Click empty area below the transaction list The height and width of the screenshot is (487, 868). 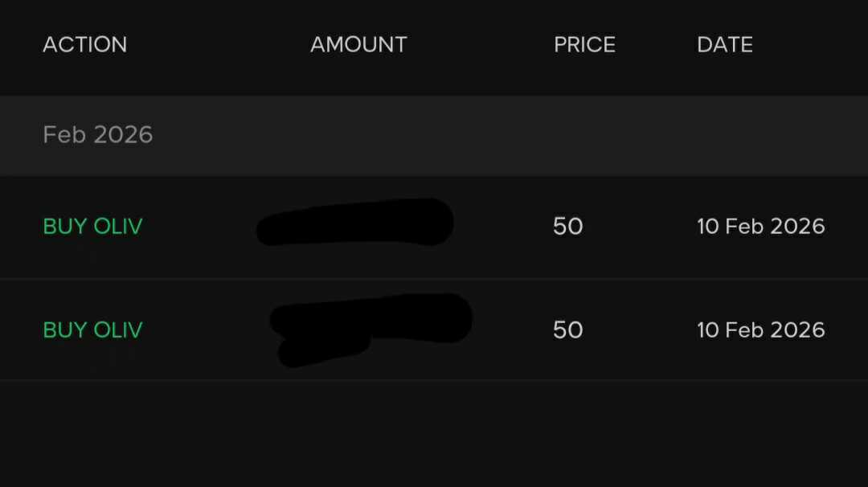pos(434,434)
